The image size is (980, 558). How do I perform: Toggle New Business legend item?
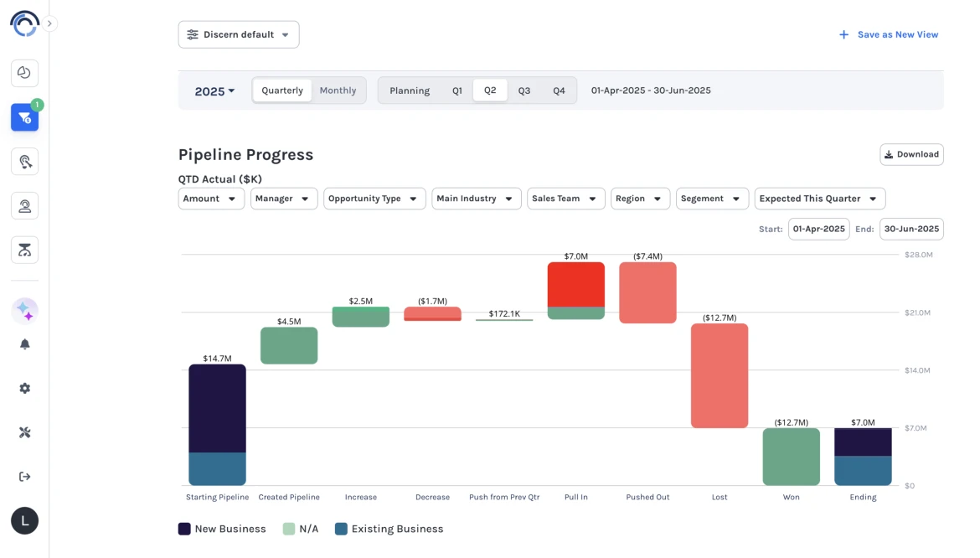pos(222,530)
